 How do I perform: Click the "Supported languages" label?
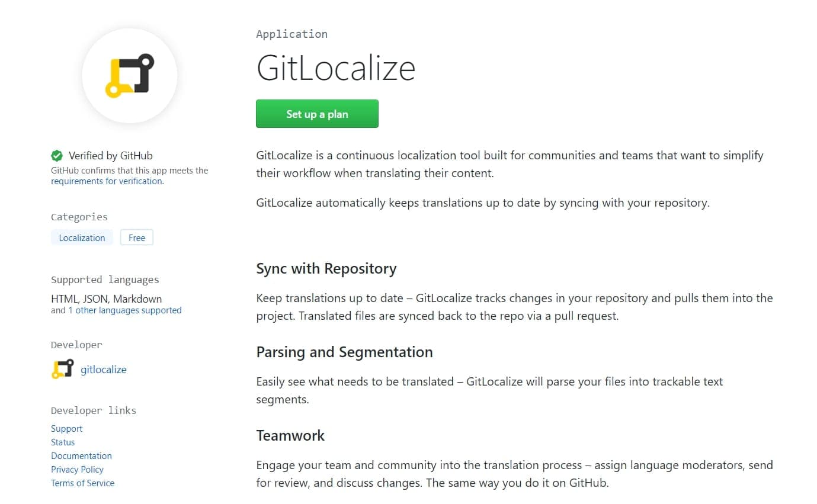click(x=104, y=280)
